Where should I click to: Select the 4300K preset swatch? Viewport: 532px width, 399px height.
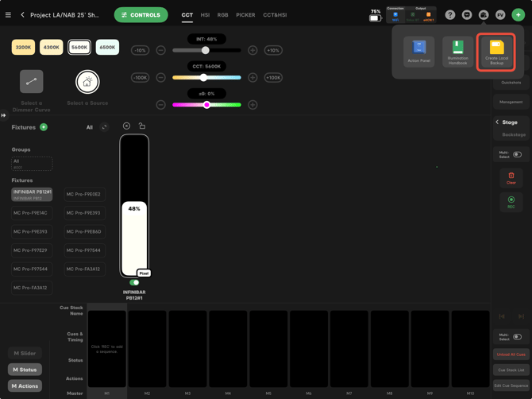[x=52, y=47]
